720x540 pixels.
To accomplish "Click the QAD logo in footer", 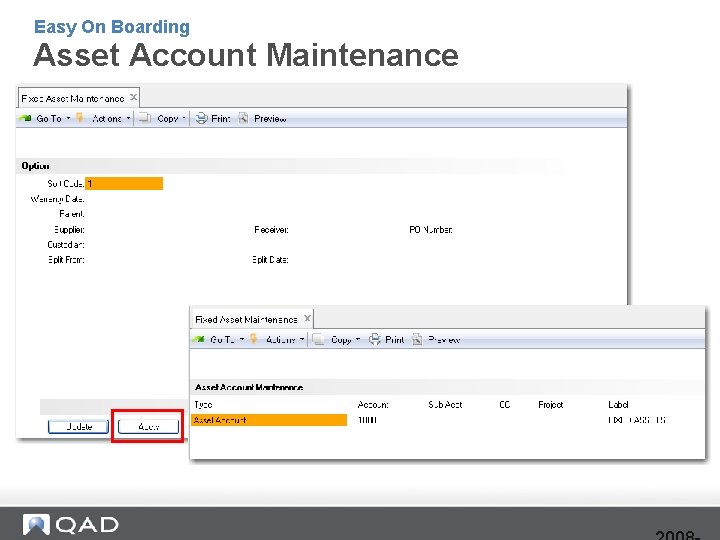I will [71, 524].
